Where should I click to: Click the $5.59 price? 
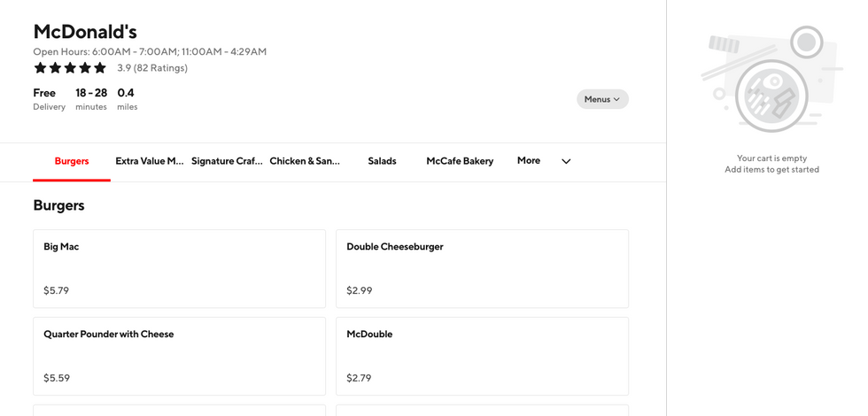tap(57, 379)
